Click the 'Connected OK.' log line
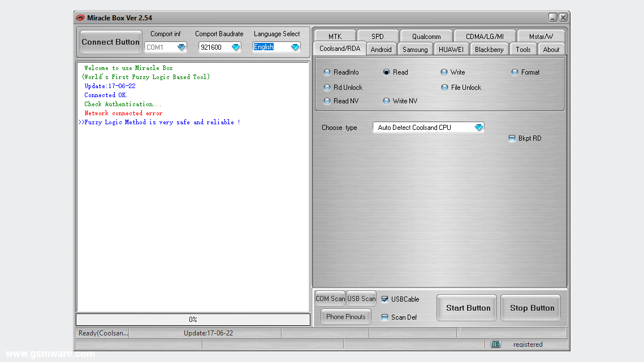 pos(106,95)
